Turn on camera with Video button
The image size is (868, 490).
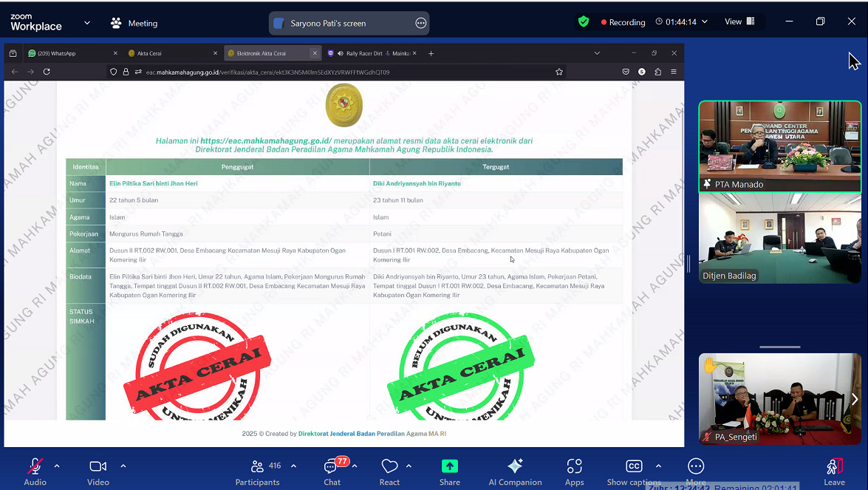coord(98,472)
